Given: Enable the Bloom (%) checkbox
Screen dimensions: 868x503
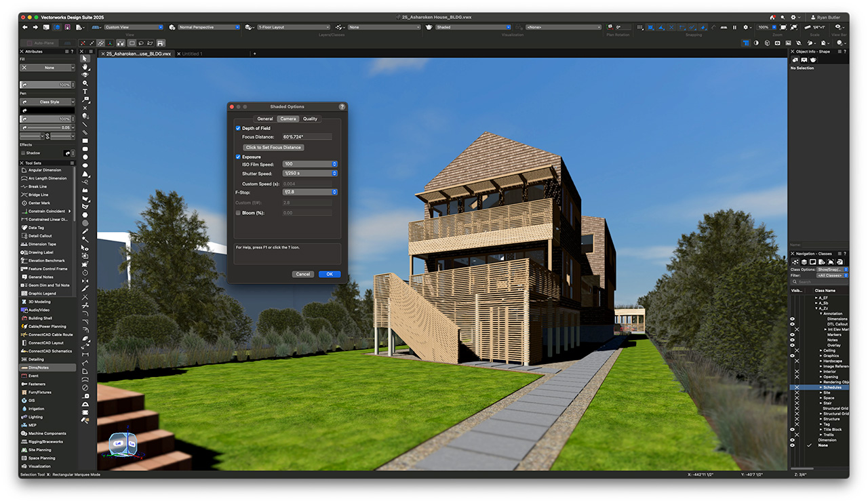Looking at the screenshot, I should (x=238, y=213).
